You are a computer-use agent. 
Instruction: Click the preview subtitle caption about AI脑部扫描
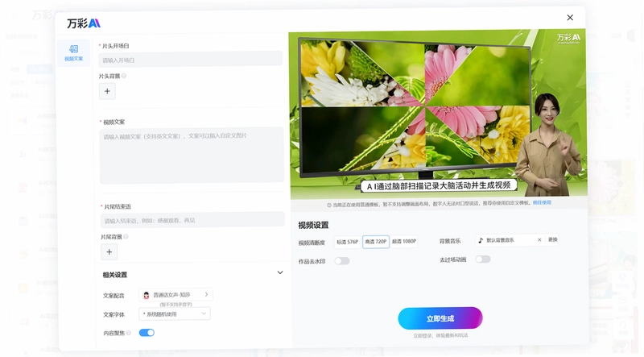[438, 186]
